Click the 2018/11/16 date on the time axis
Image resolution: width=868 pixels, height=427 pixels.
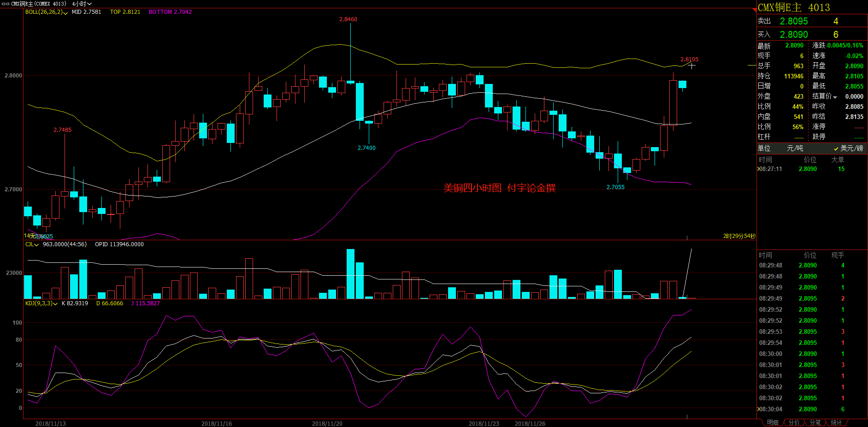[x=217, y=423]
